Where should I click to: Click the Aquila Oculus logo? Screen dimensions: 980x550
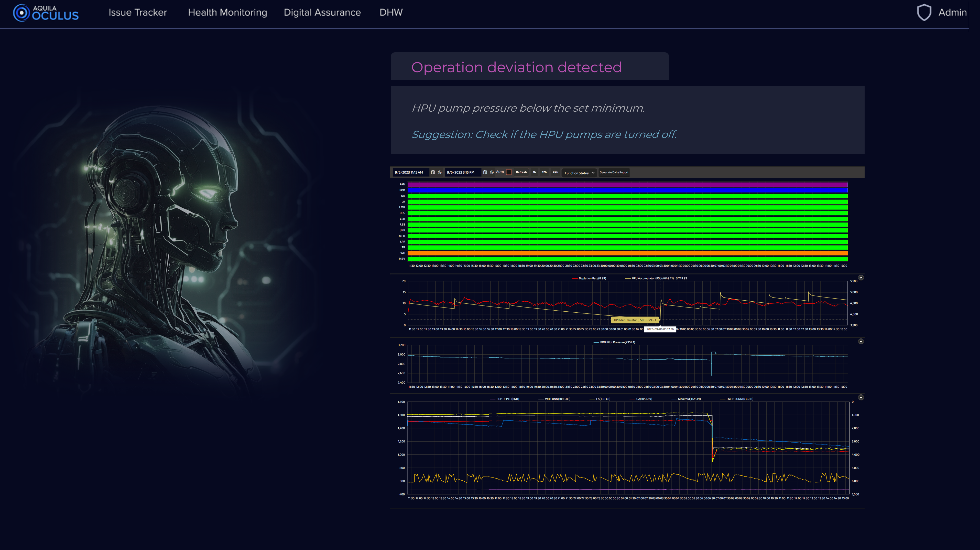[46, 13]
